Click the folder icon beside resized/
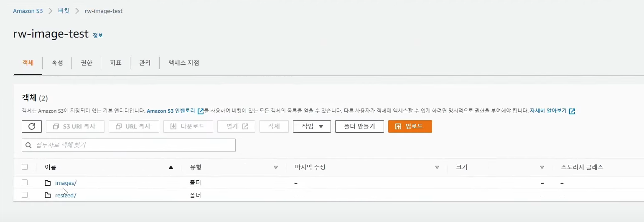Image resolution: width=644 pixels, height=222 pixels. [48, 195]
